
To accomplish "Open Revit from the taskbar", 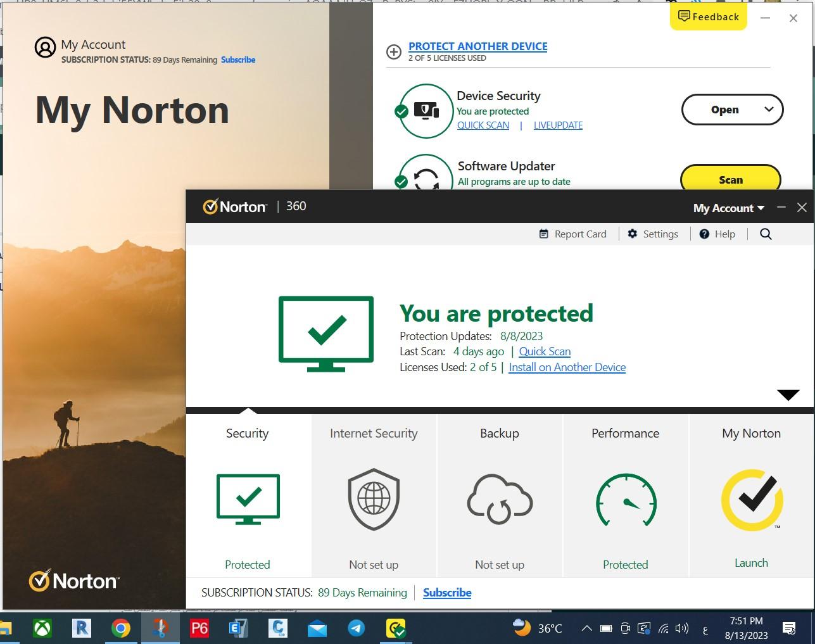I will [82, 628].
